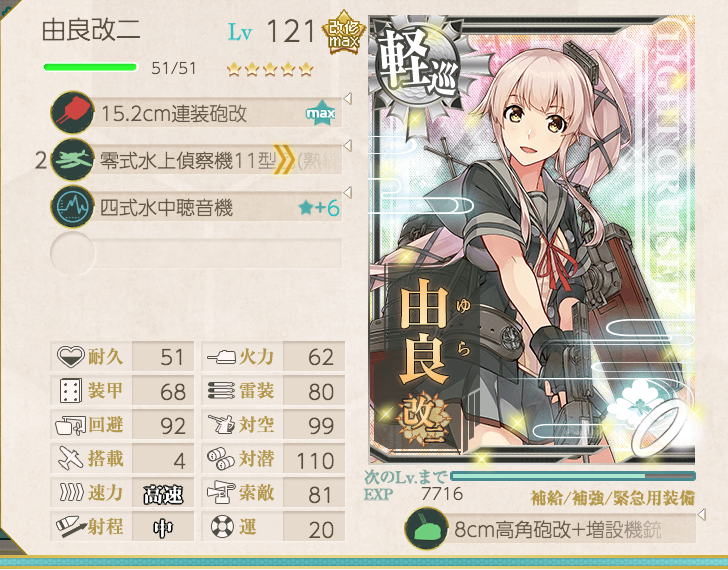The height and width of the screenshot is (570, 728).
Task: Select the 8cm高角砲改+増設機銃 slot
Action: click(x=551, y=529)
